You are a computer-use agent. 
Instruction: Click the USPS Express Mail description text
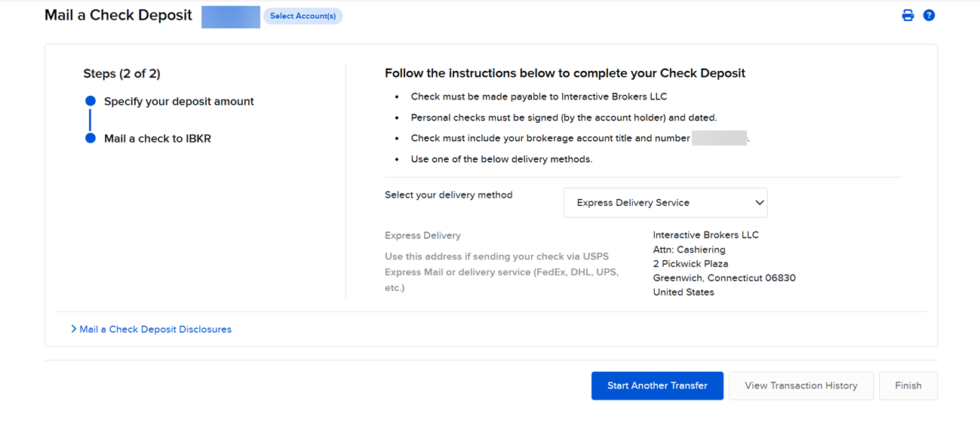click(x=502, y=272)
